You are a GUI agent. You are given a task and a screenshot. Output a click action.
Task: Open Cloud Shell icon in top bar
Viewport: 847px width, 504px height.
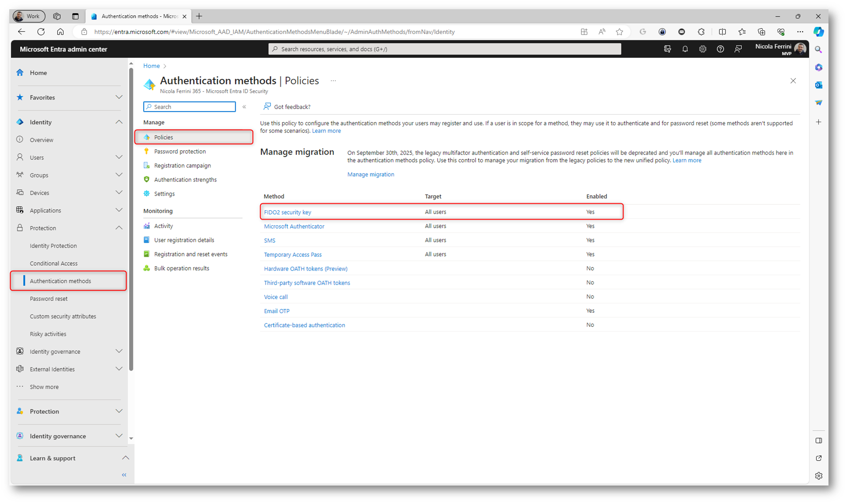[667, 49]
